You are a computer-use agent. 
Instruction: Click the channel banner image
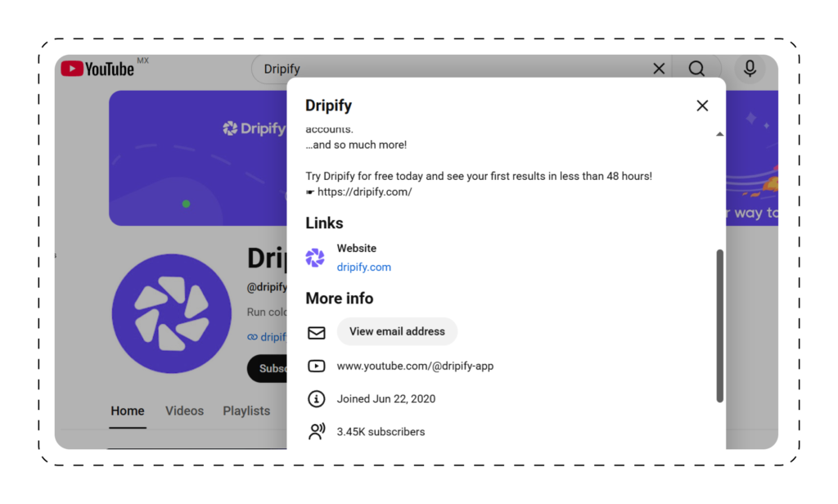tap(198, 158)
